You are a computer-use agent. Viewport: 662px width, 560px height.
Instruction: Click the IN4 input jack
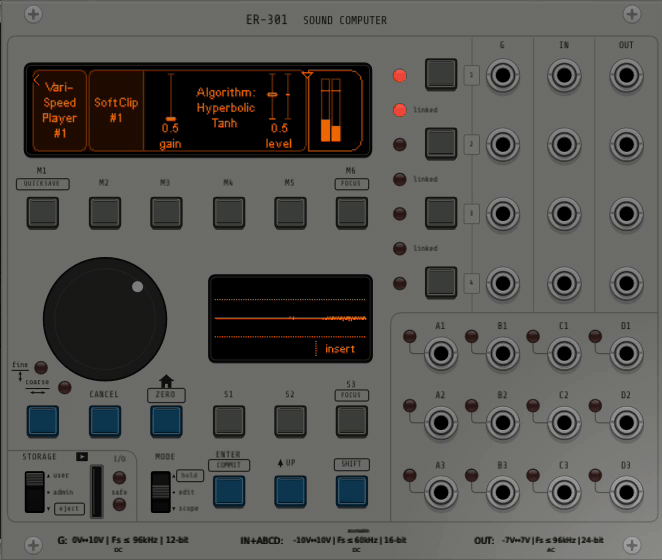point(564,283)
